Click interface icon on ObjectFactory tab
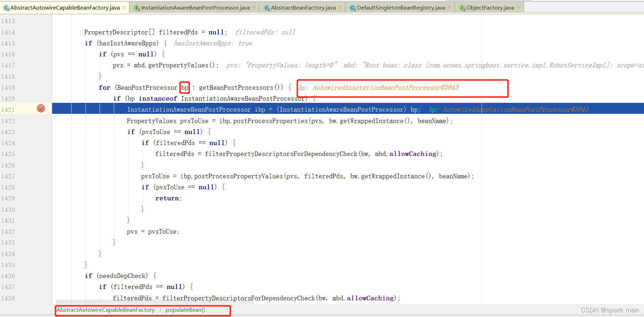The height and width of the screenshot is (317, 644). tap(462, 8)
